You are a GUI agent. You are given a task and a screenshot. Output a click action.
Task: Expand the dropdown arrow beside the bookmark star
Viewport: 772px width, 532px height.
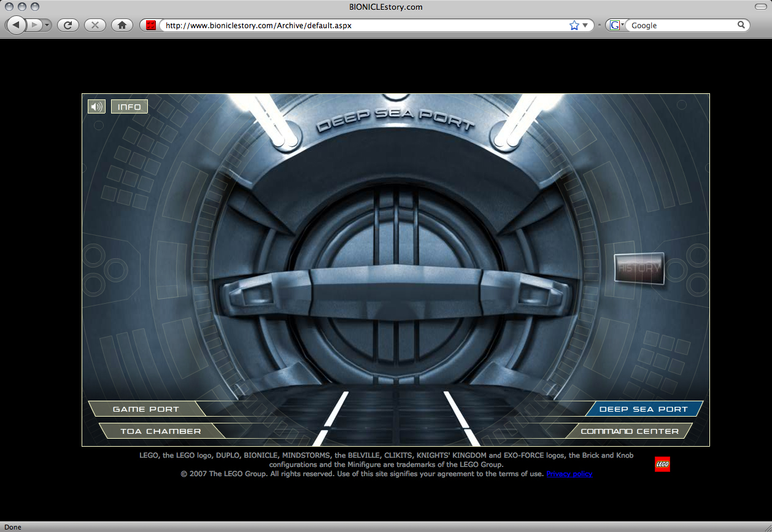coord(585,26)
